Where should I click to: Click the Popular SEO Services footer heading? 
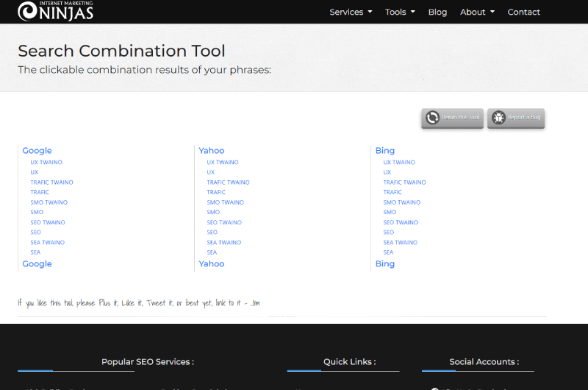(x=148, y=362)
